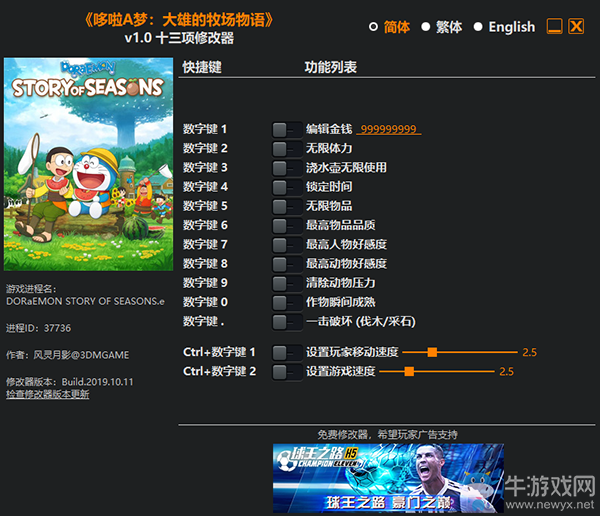Select 简体 language radio button
Image resolution: width=600 pixels, height=516 pixels.
tap(373, 27)
